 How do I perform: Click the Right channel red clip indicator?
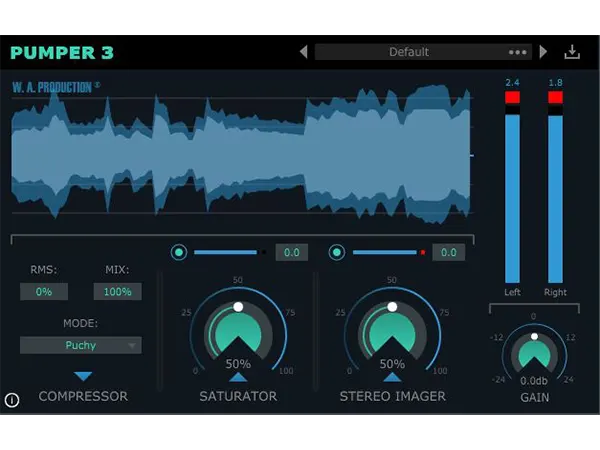[555, 98]
